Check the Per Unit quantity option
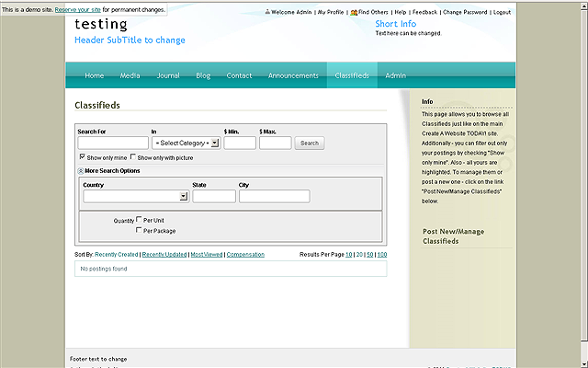Image resolution: width=588 pixels, height=368 pixels. 139,220
